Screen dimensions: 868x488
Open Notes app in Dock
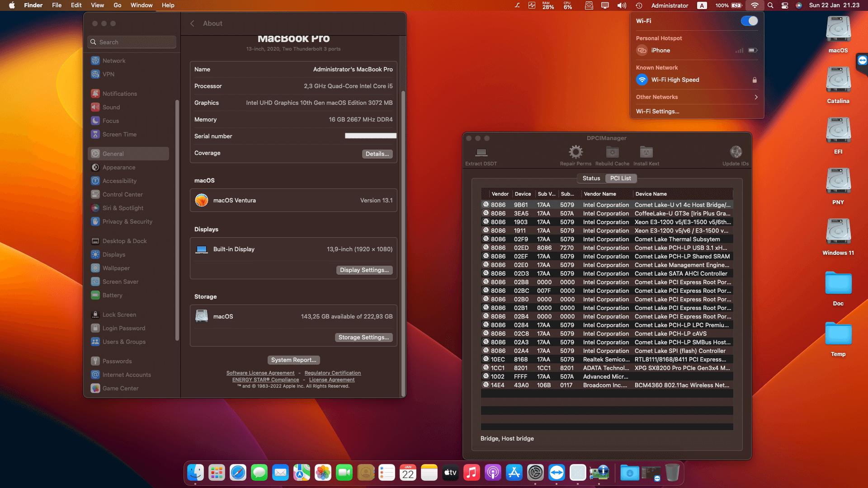[429, 473]
